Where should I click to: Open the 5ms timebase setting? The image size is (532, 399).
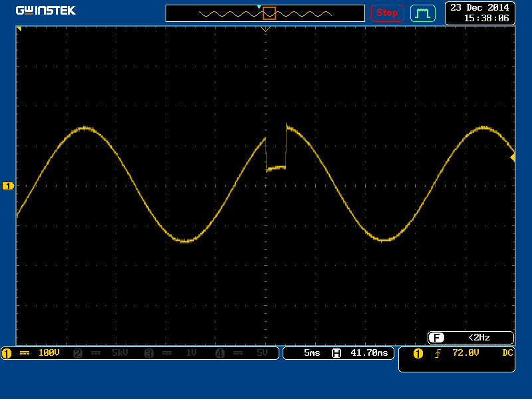312,353
